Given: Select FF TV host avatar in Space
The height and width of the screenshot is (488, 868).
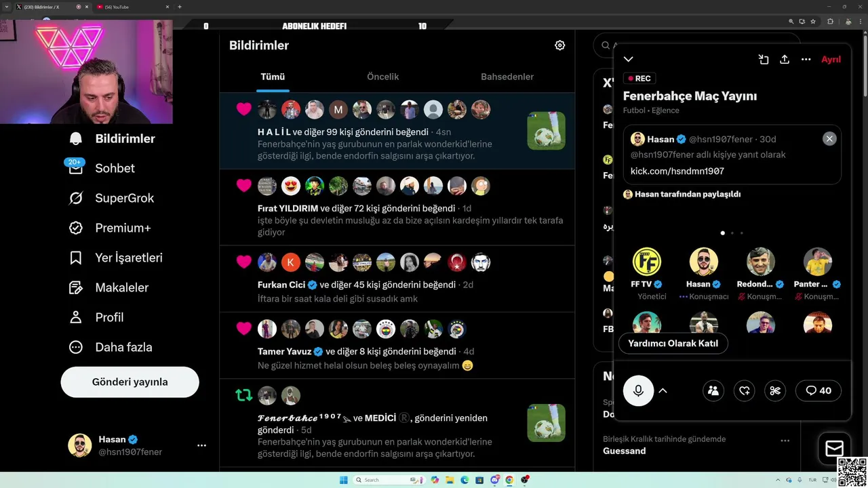Looking at the screenshot, I should 646,262.
